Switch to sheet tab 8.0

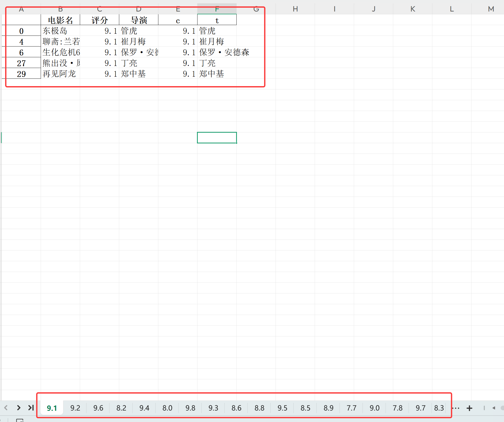click(167, 408)
